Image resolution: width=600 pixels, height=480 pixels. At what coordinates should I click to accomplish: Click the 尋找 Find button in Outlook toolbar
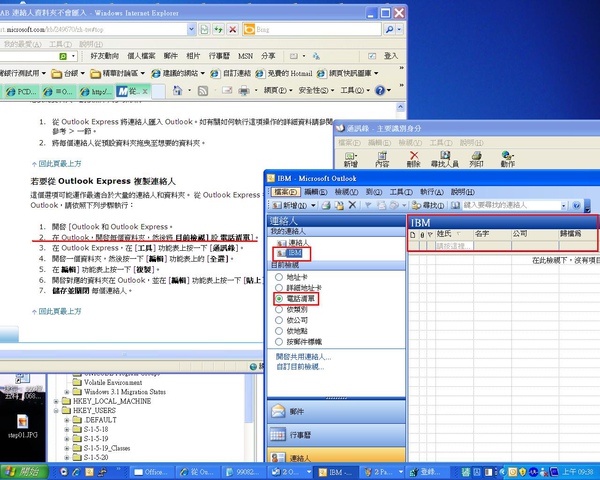coord(428,206)
